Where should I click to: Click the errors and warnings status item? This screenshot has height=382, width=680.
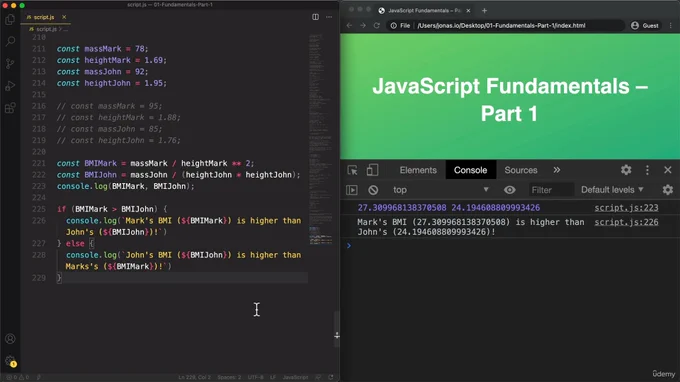click(17, 377)
